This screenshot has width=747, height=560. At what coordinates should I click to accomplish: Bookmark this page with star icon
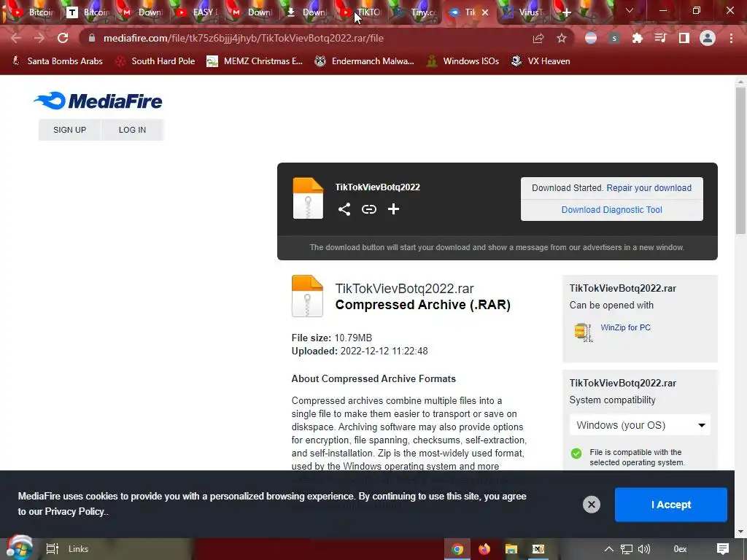[562, 38]
